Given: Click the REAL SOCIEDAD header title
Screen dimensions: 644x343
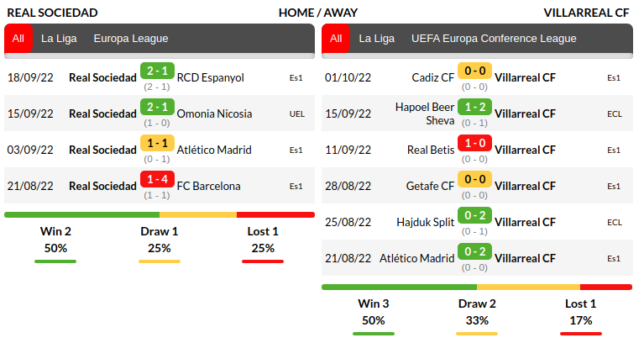Looking at the screenshot, I should [51, 13].
